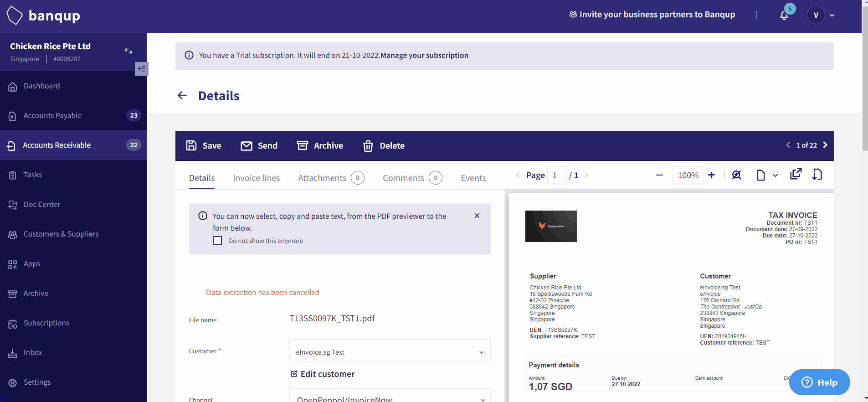Click Manage your subscription link
The image size is (868, 402).
click(x=425, y=55)
